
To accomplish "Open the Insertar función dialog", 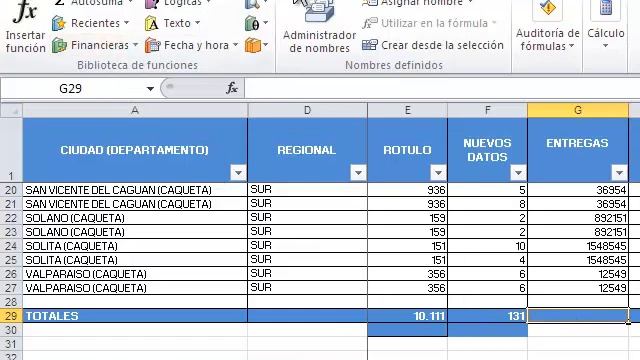I will (25, 27).
